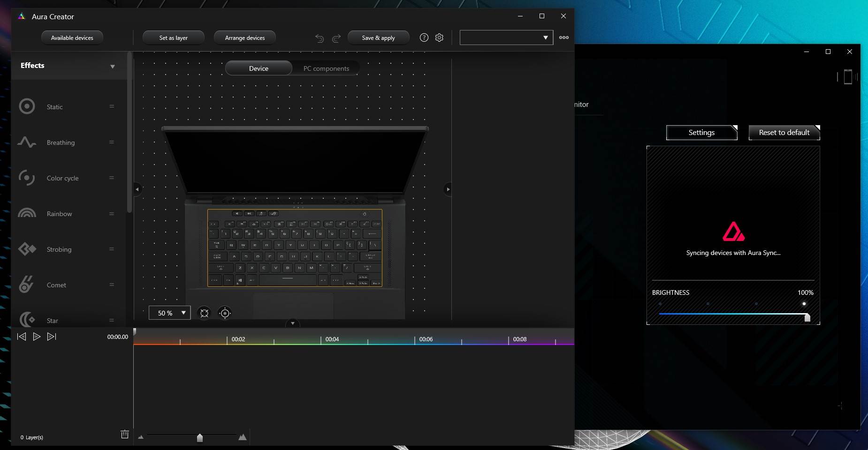This screenshot has height=450, width=868.
Task: Collapse the Effects panel
Action: 113,66
